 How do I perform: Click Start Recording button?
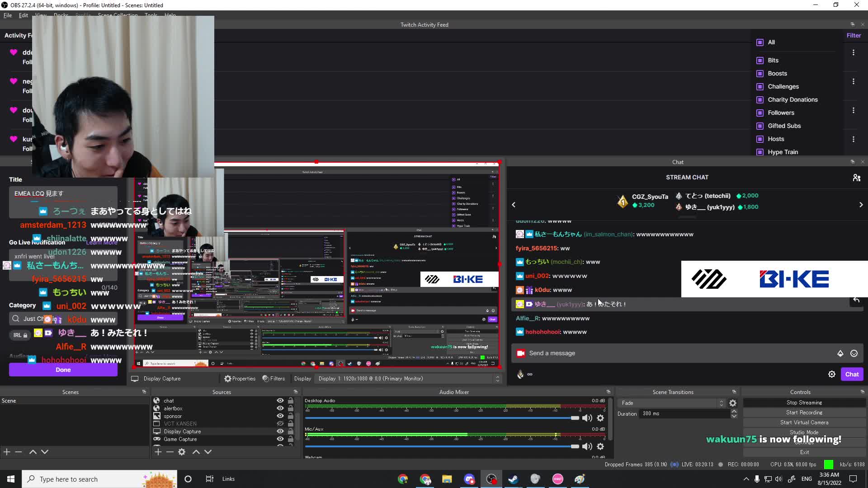tap(804, 413)
